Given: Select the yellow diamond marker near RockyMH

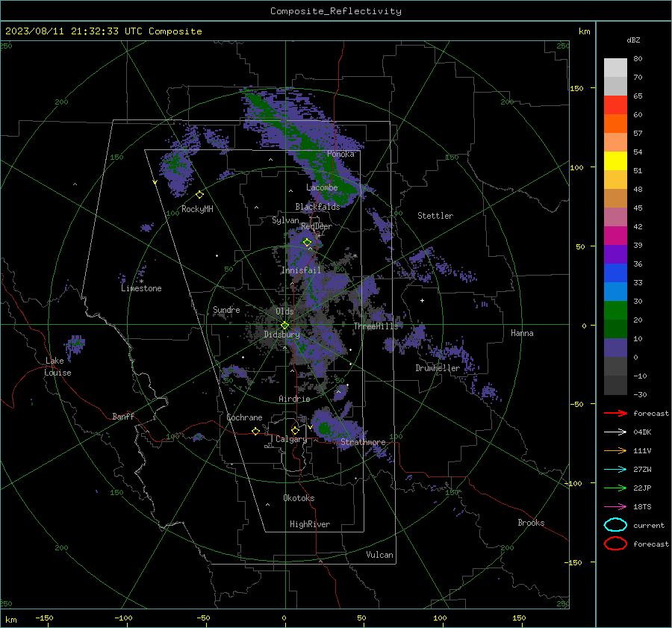Looking at the screenshot, I should (x=199, y=195).
